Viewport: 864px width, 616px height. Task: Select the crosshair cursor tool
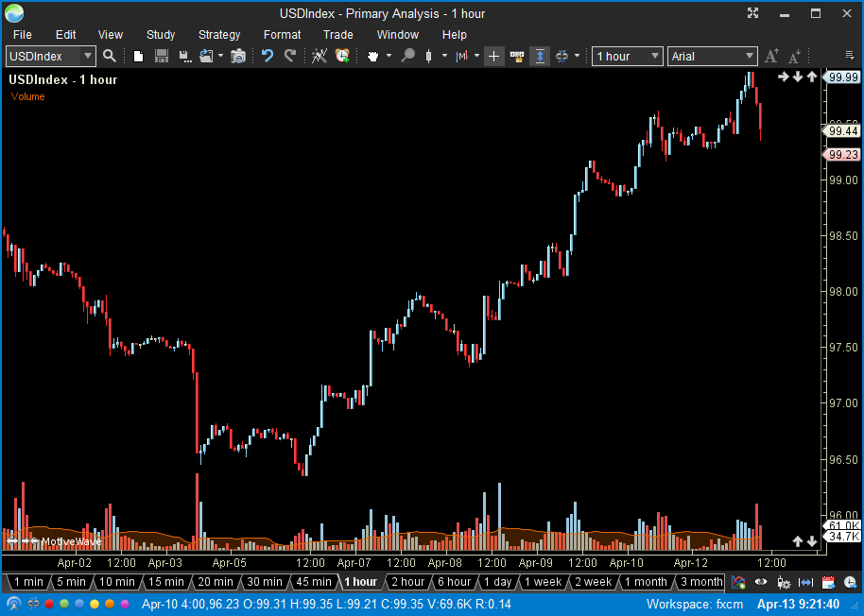tap(493, 56)
